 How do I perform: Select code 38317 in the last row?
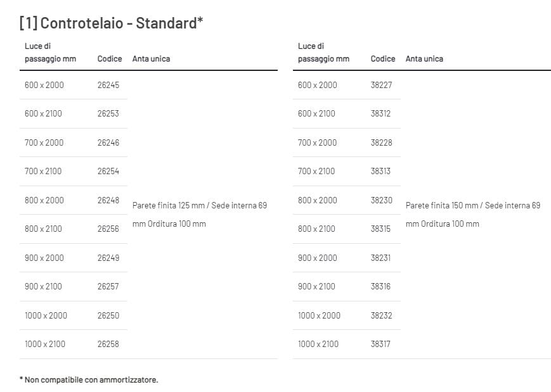pos(381,344)
